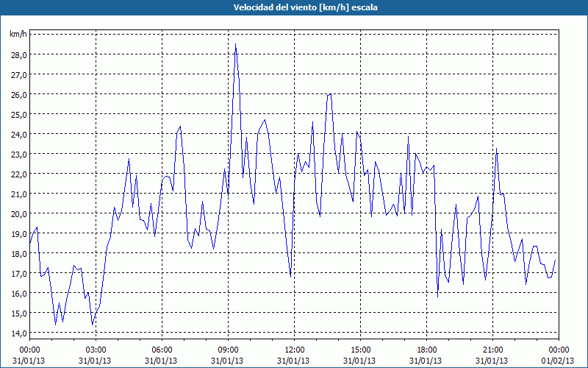Click the 15:00 time label
The width and height of the screenshot is (588, 368).
pyautogui.click(x=360, y=350)
